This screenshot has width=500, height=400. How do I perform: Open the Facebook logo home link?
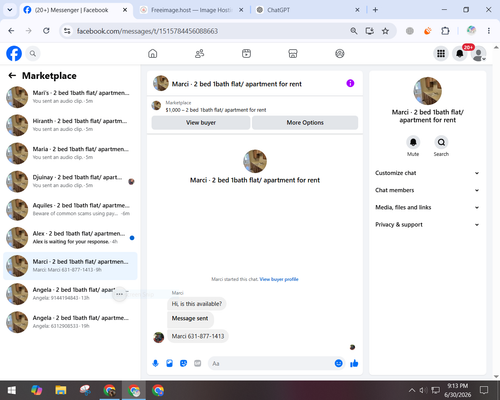(14, 53)
